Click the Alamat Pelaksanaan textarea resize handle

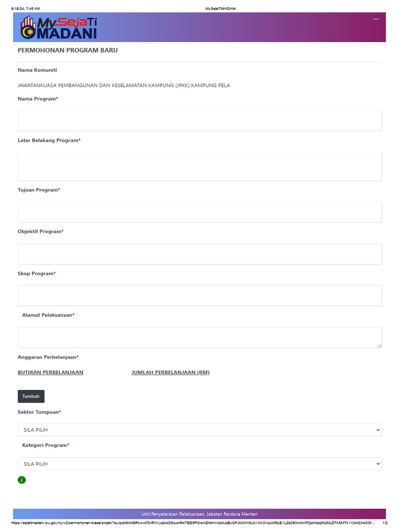point(379,345)
